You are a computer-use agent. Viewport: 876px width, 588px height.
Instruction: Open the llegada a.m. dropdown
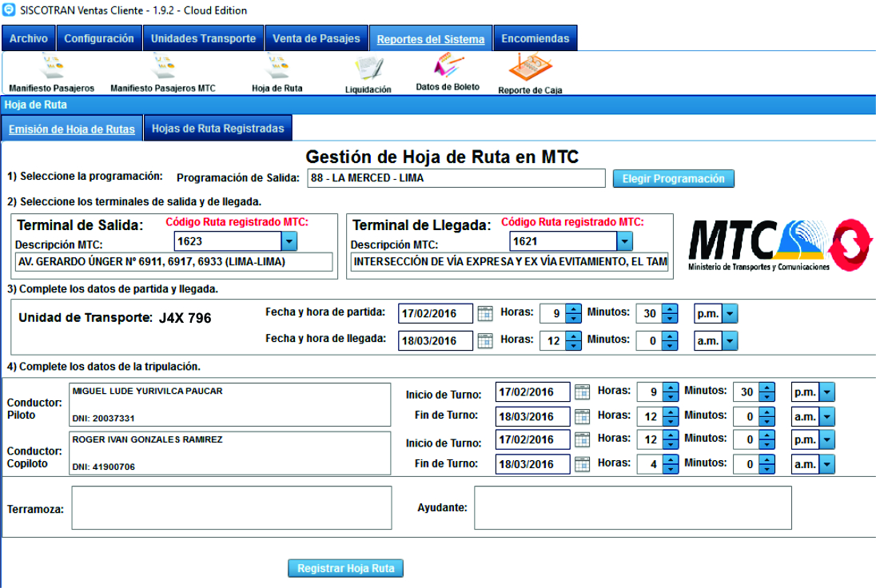tap(730, 340)
